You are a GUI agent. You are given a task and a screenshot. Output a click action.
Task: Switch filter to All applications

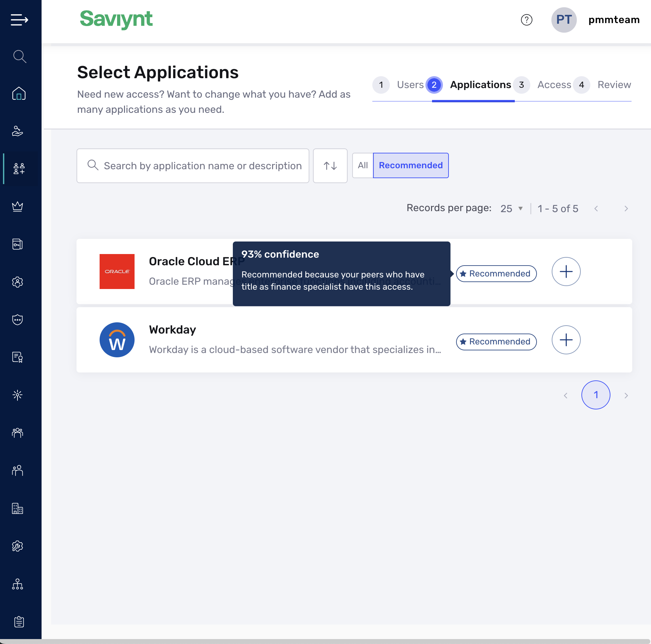[x=362, y=165]
